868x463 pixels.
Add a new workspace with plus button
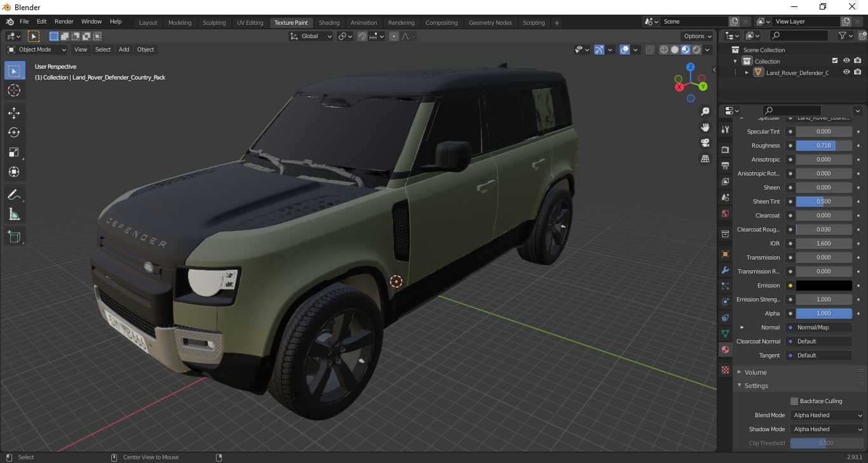point(557,23)
